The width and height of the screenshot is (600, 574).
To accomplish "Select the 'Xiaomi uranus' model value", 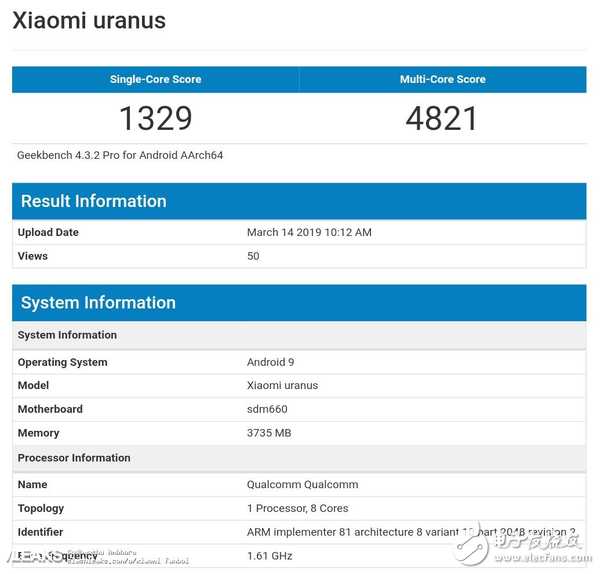I will (x=282, y=385).
